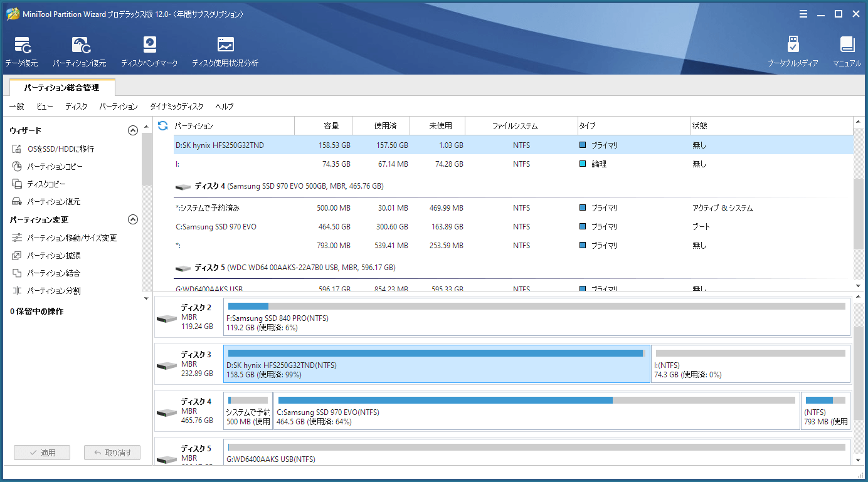
Task: Click D:SK hynix partition block in disk map
Action: click(x=437, y=364)
